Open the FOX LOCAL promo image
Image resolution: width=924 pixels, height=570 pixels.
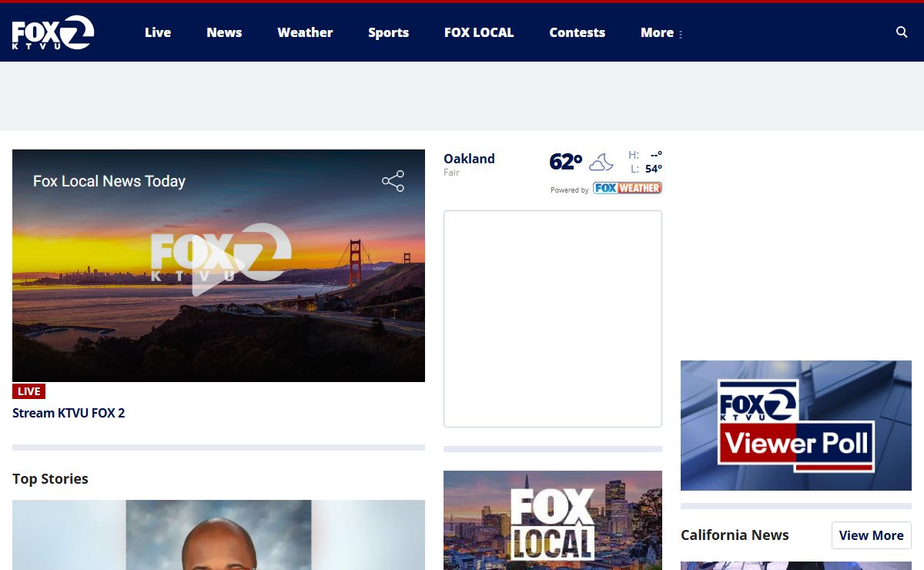click(x=553, y=520)
